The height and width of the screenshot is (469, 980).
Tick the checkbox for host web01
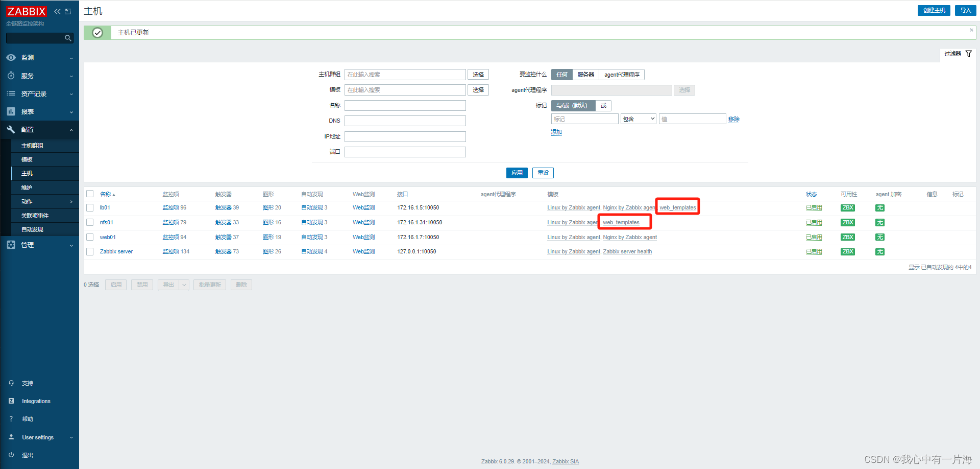pyautogui.click(x=90, y=237)
